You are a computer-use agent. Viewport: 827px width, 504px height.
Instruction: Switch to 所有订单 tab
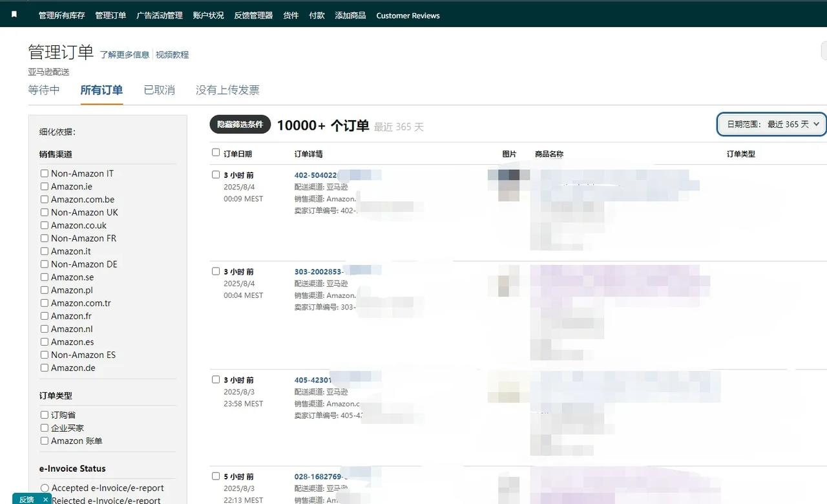101,90
